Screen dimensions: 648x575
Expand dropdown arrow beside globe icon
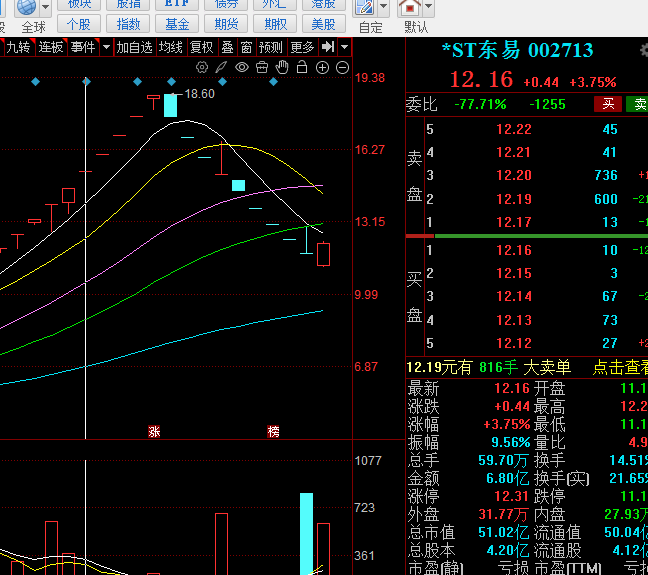(x=45, y=7)
